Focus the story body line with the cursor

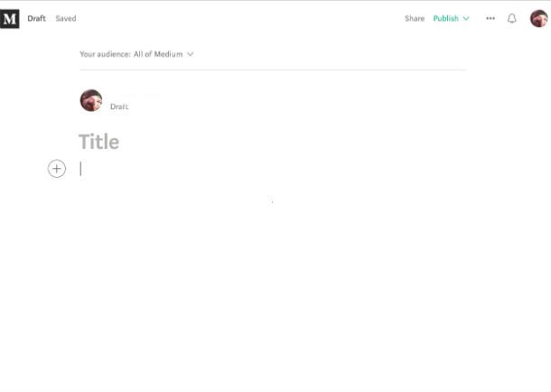[272, 169]
